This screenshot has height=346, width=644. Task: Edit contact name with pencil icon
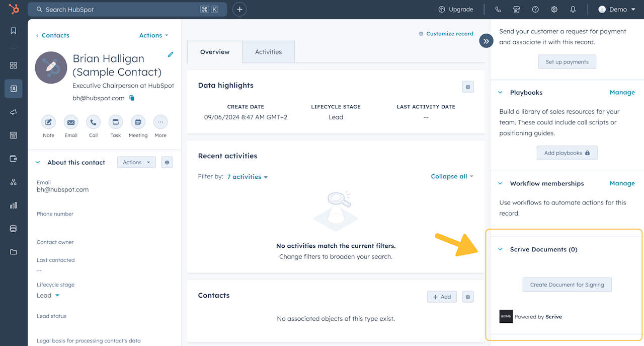point(171,54)
